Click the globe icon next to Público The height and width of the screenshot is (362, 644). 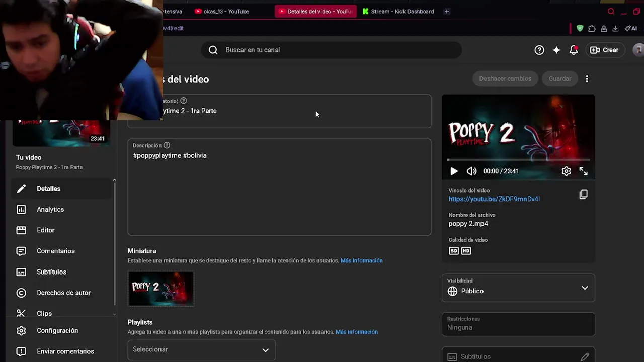click(x=452, y=291)
